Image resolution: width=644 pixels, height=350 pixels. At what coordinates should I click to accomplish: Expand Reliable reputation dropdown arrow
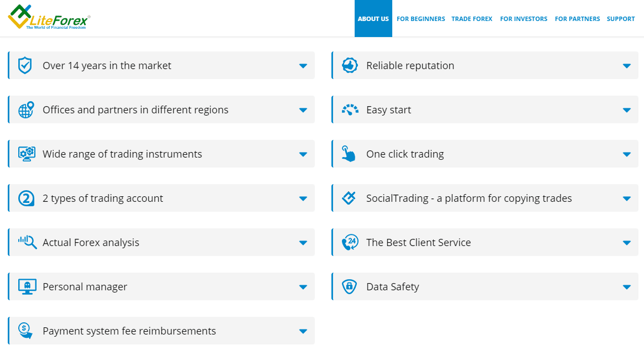[627, 66]
